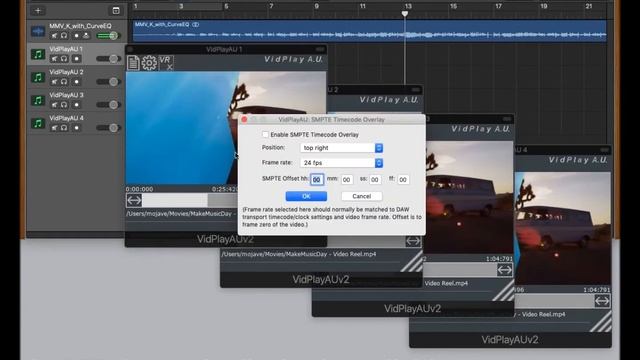
Task: Click the loop symbol in the audio region header
Action: (196, 24)
